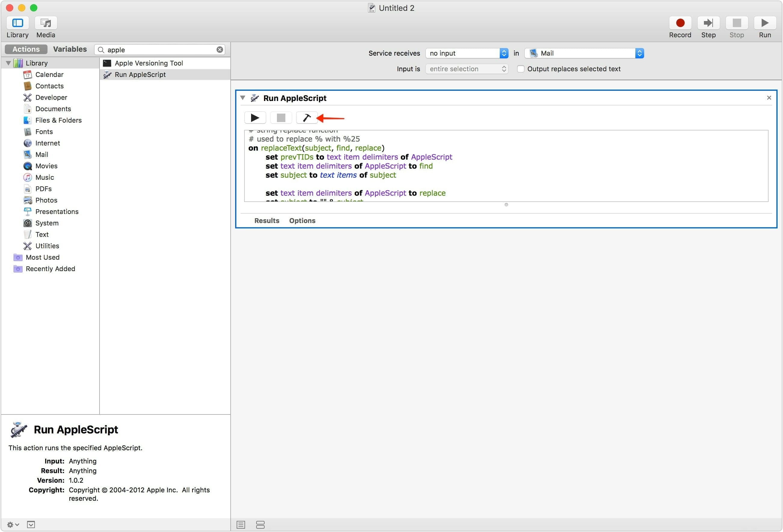Toggle the description pane with the chevron box
Viewport: 783px width, 532px height.
[31, 524]
